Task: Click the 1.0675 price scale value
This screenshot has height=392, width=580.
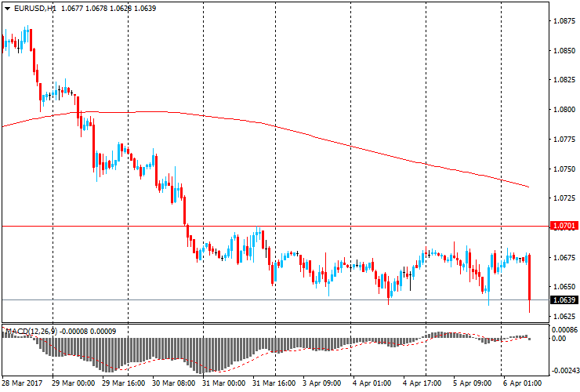Action: point(564,258)
